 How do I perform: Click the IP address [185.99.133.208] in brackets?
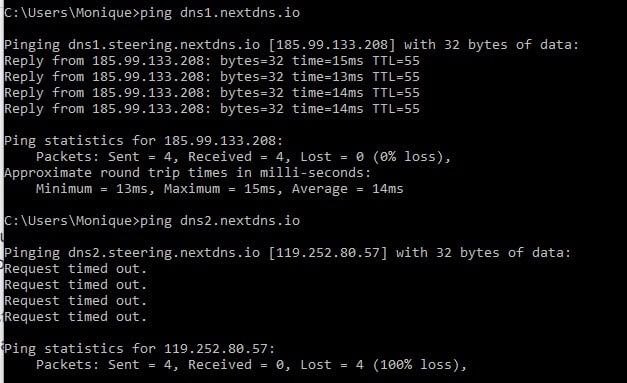[332, 44]
